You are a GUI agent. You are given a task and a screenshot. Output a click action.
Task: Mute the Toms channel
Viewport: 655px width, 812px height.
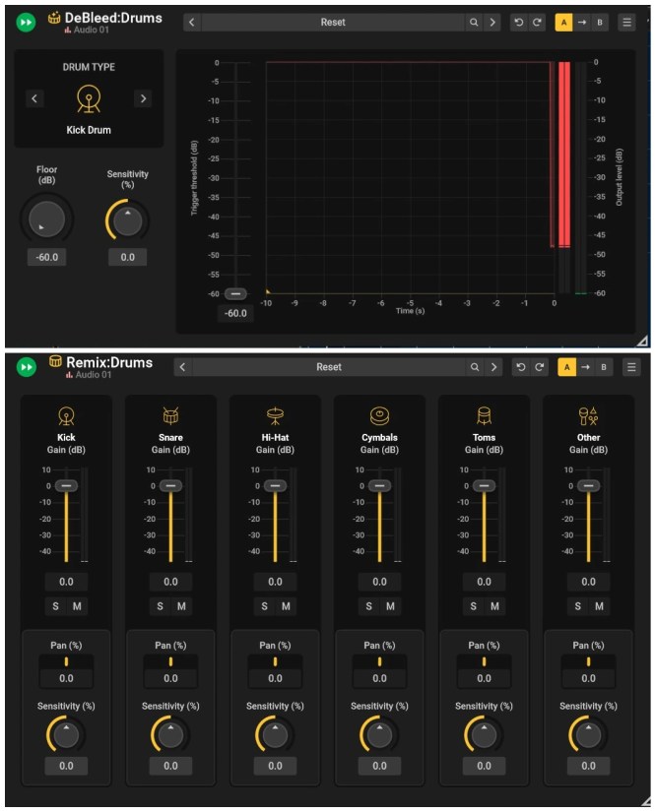[x=494, y=606]
